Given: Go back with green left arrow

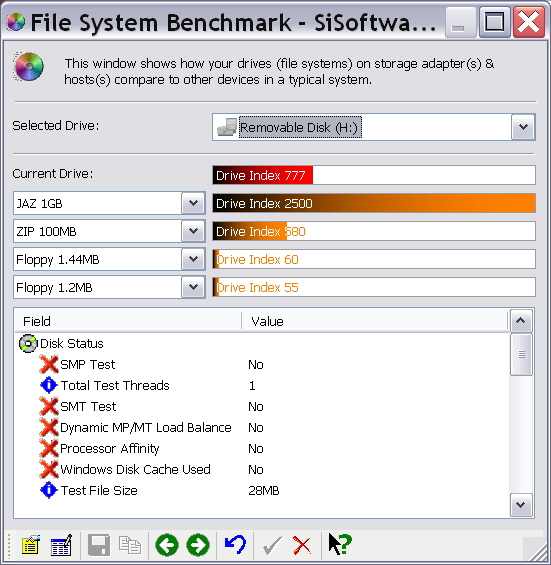Looking at the screenshot, I should click(x=166, y=545).
